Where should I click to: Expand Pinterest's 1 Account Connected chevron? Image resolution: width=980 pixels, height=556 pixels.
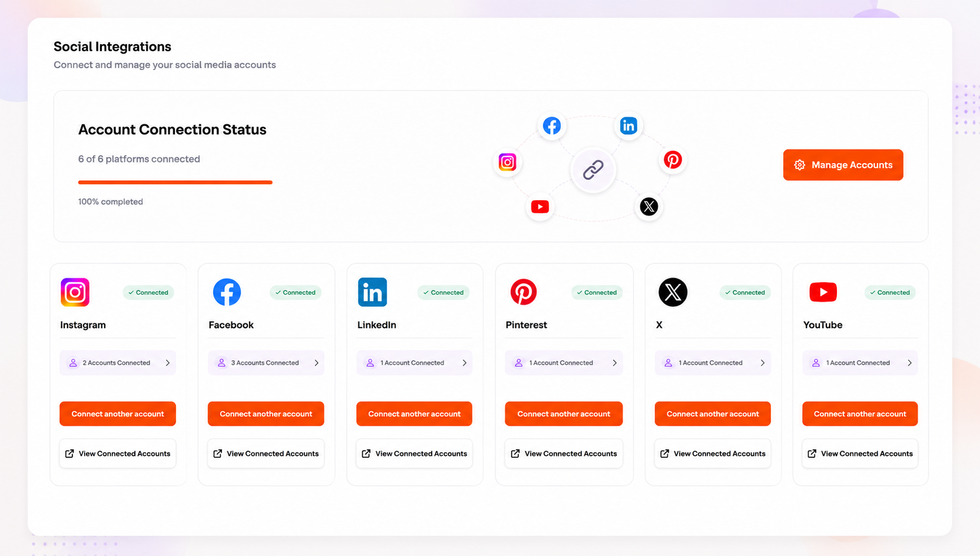[614, 363]
